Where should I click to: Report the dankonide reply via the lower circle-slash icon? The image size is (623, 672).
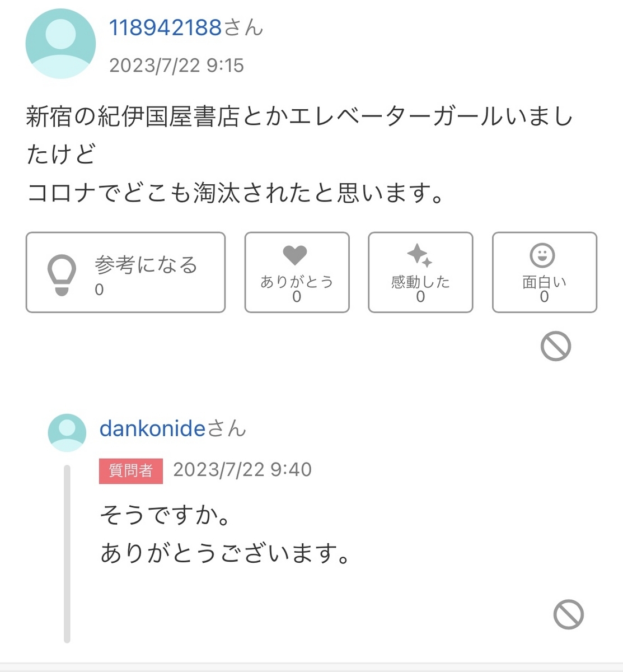(x=569, y=614)
